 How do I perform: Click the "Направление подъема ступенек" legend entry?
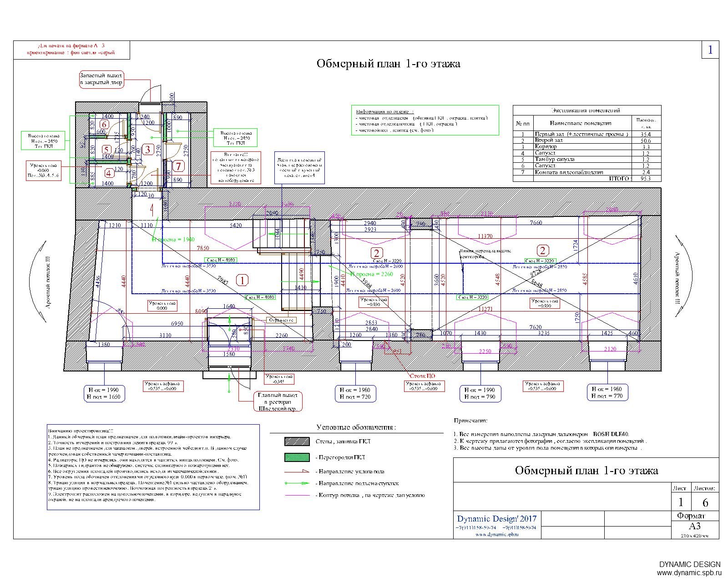tap(342, 483)
